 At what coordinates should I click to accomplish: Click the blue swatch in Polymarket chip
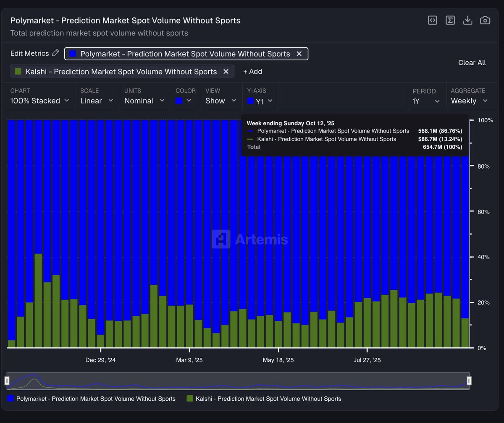73,54
